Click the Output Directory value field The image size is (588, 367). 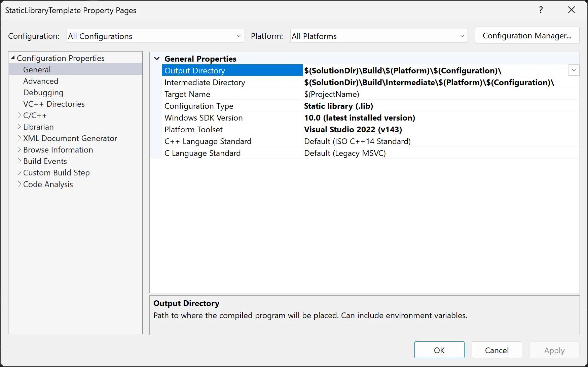click(x=435, y=70)
